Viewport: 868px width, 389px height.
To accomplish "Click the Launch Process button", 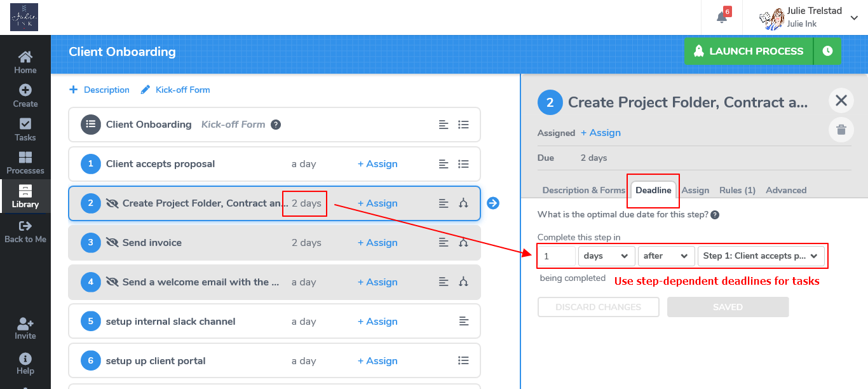I will (x=749, y=51).
